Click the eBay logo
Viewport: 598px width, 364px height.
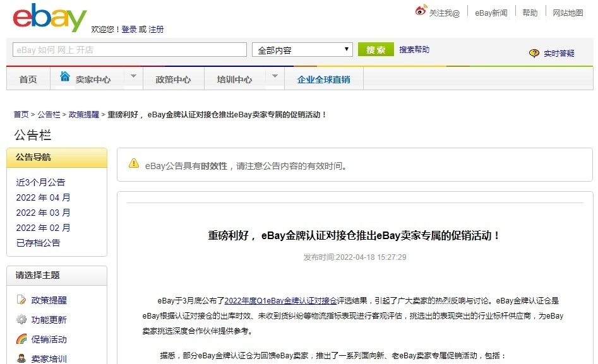[50, 18]
